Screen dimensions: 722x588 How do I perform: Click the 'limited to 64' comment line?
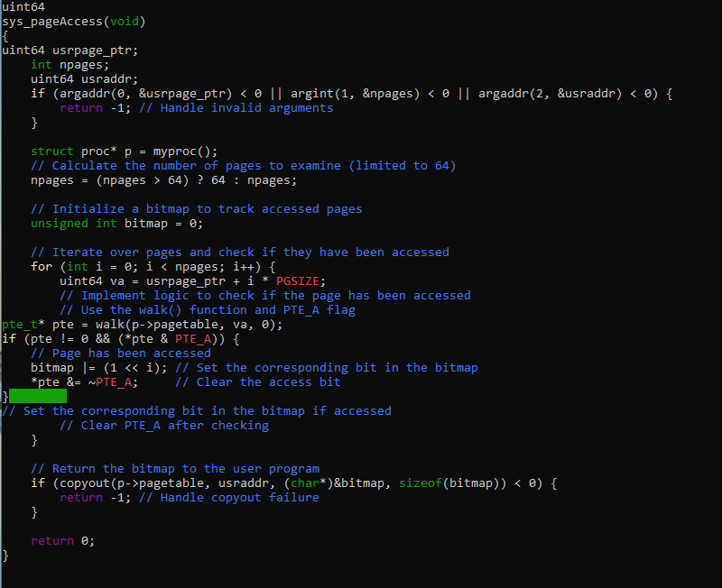tap(243, 166)
